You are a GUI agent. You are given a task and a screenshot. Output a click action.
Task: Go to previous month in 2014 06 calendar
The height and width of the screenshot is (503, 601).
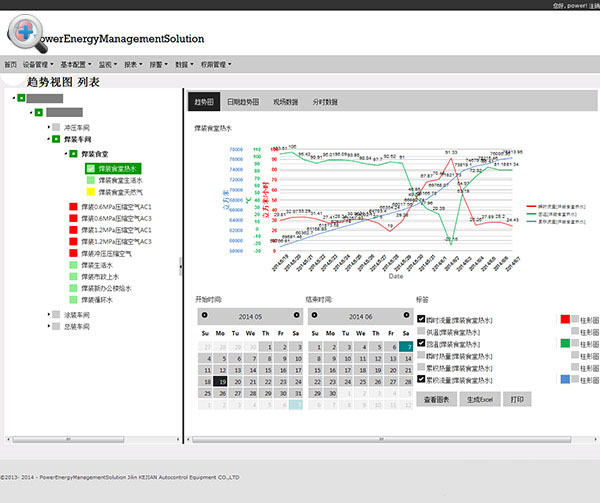(314, 315)
